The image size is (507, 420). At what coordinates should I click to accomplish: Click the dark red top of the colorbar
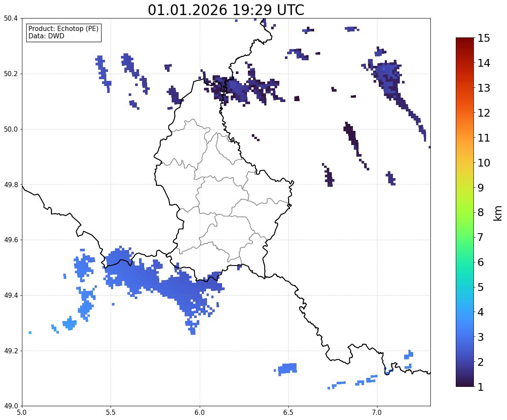[465, 42]
